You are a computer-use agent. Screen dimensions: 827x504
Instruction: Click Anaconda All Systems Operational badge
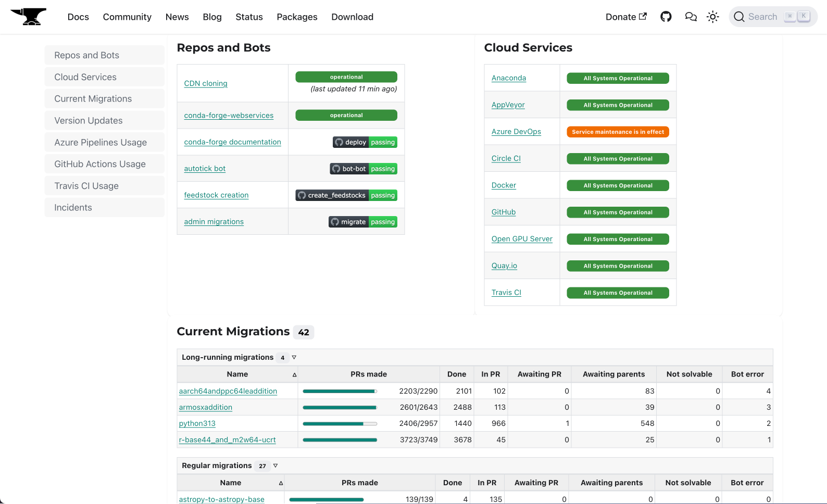618,78
